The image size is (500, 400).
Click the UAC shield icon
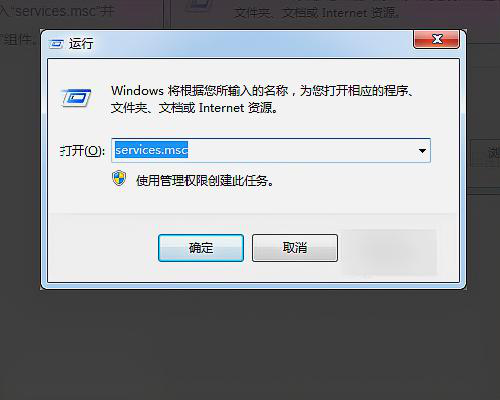(x=119, y=178)
